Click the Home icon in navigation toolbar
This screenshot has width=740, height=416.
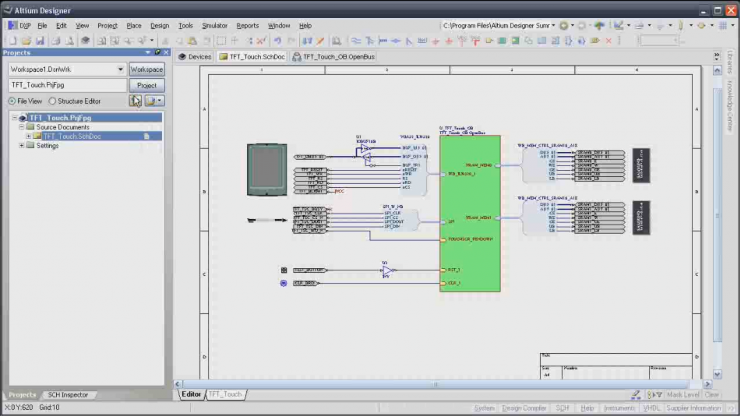coord(599,25)
